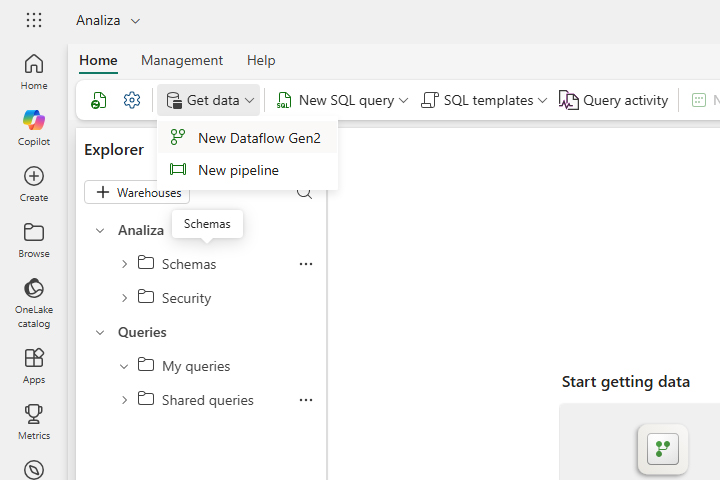Viewport: 720px width, 480px height.
Task: Click the search icon in Explorer
Action: click(305, 194)
